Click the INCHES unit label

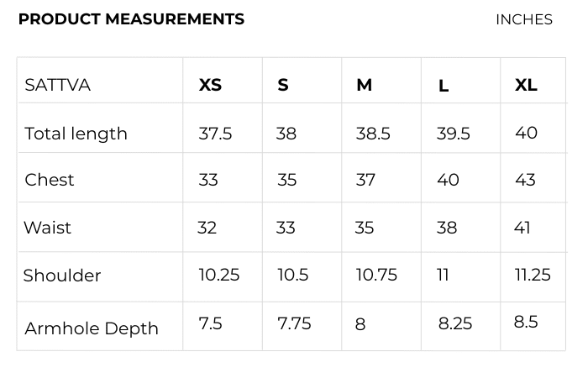click(523, 19)
